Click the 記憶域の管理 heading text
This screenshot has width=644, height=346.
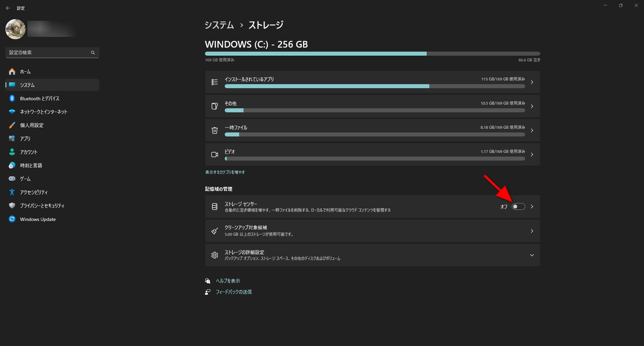click(218, 189)
